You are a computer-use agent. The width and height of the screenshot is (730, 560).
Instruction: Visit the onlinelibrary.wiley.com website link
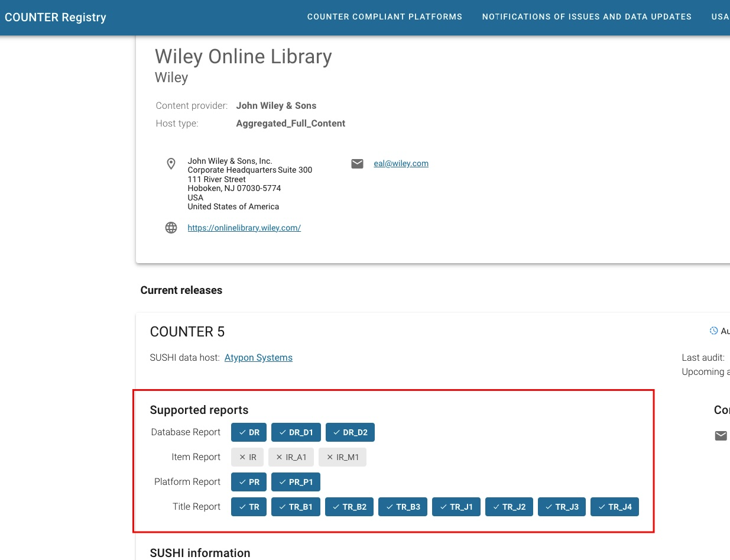[244, 228]
